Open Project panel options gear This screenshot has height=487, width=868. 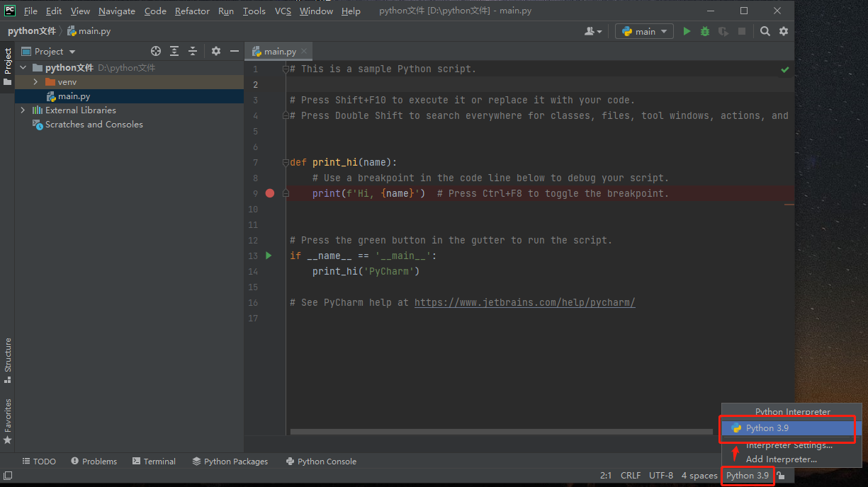[216, 51]
